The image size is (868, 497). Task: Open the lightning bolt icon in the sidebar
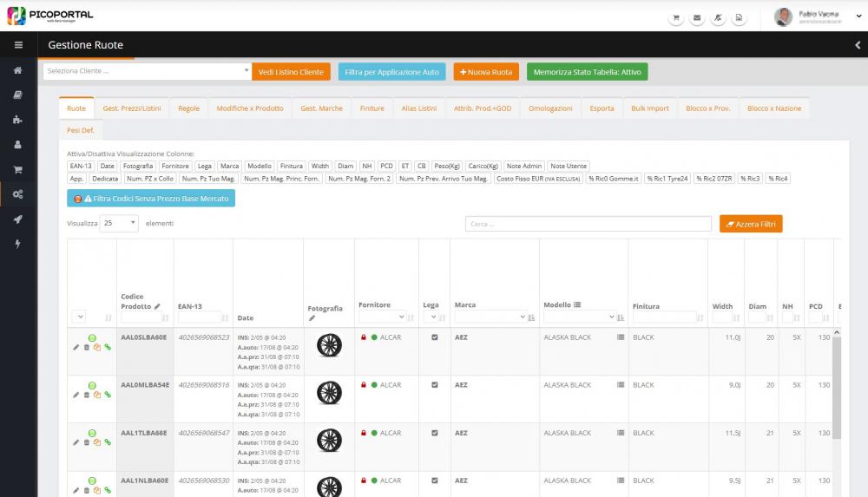coord(17,244)
